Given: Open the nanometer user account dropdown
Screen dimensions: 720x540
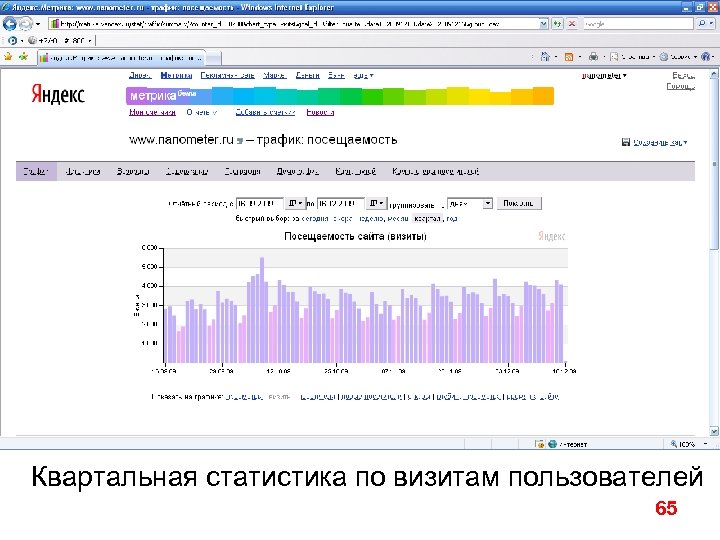Looking at the screenshot, I should pos(604,75).
